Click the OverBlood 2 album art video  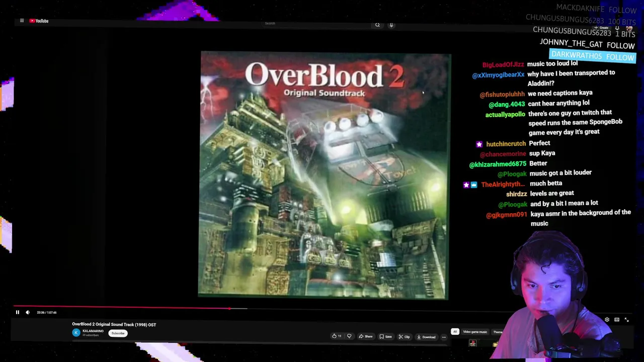(324, 176)
